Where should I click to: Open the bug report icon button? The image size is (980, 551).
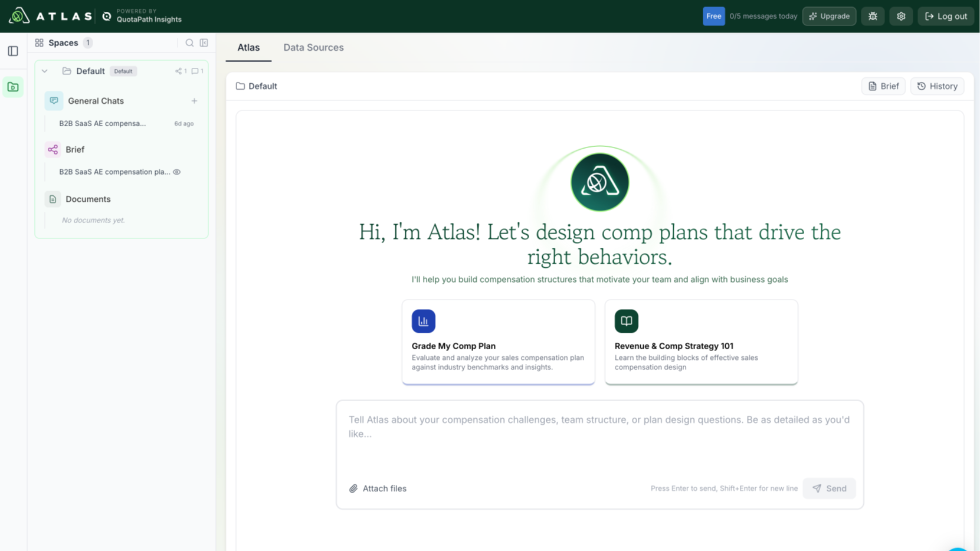tap(873, 16)
